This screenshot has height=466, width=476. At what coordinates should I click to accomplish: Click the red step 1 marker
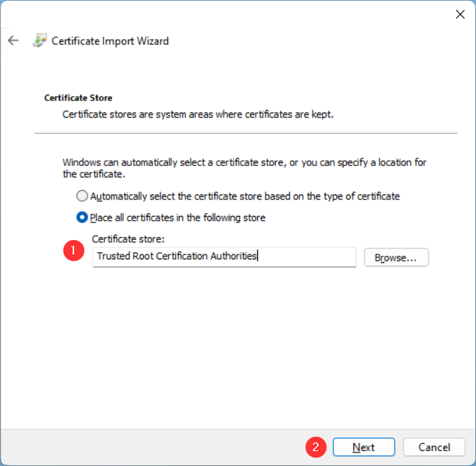pyautogui.click(x=74, y=250)
